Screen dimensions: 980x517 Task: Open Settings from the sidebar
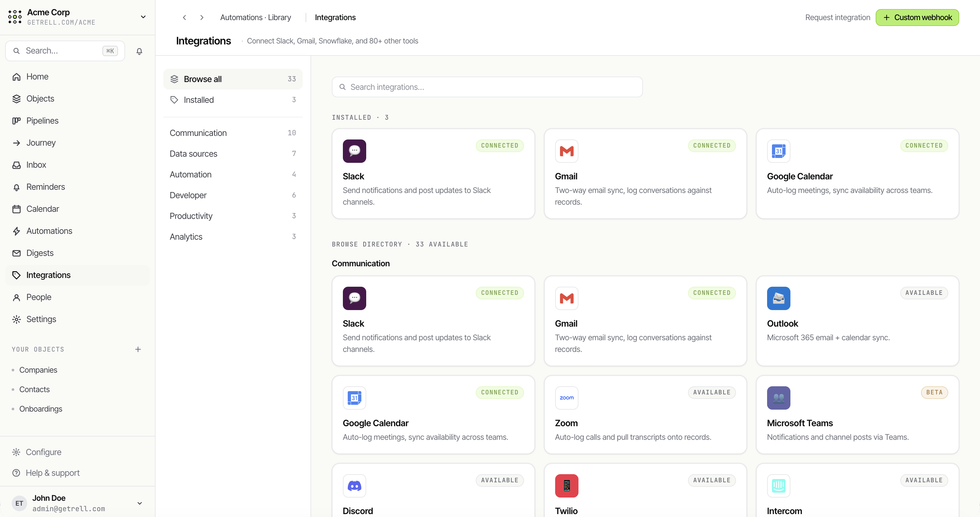(77, 319)
